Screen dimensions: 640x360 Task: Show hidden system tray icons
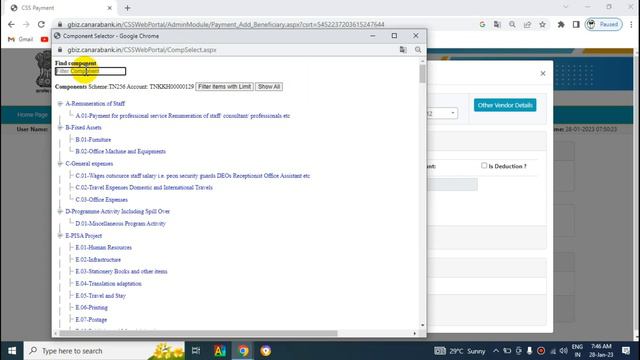pos(496,351)
